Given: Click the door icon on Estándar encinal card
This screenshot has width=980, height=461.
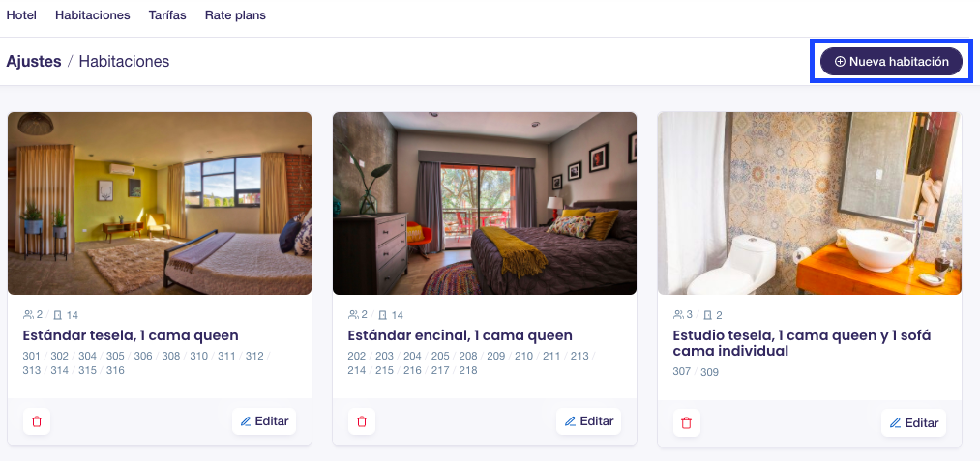Looking at the screenshot, I should click(382, 315).
